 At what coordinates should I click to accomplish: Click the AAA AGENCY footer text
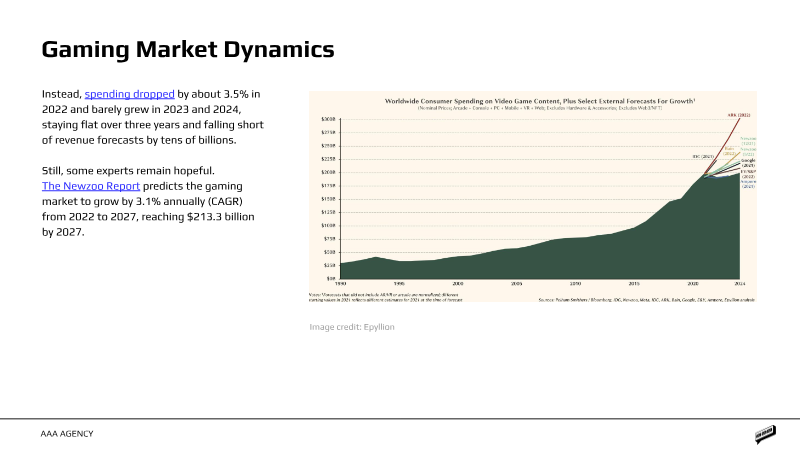click(x=68, y=434)
